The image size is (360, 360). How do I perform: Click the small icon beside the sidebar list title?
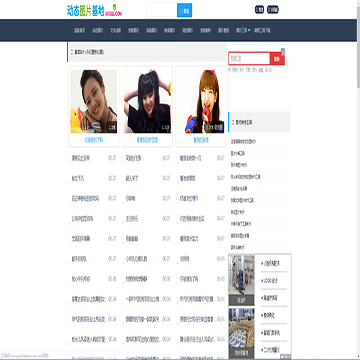[233, 122]
